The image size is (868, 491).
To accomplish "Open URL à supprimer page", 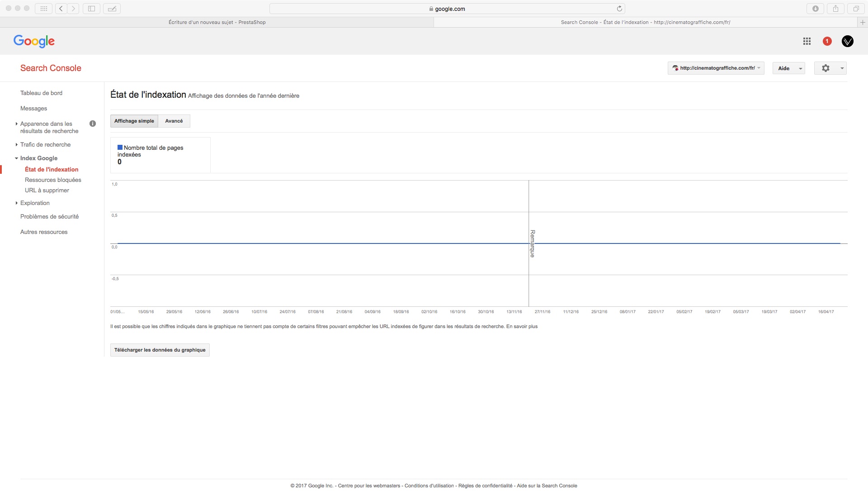I will coord(47,191).
